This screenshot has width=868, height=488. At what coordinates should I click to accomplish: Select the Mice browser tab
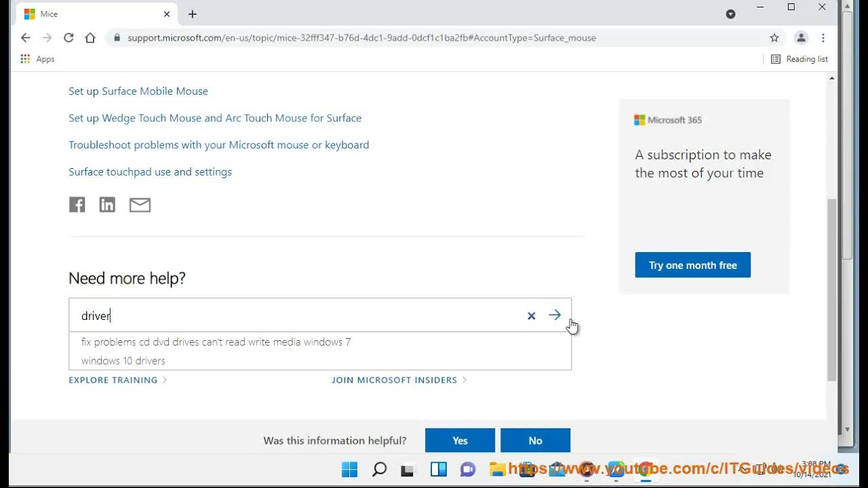point(98,14)
